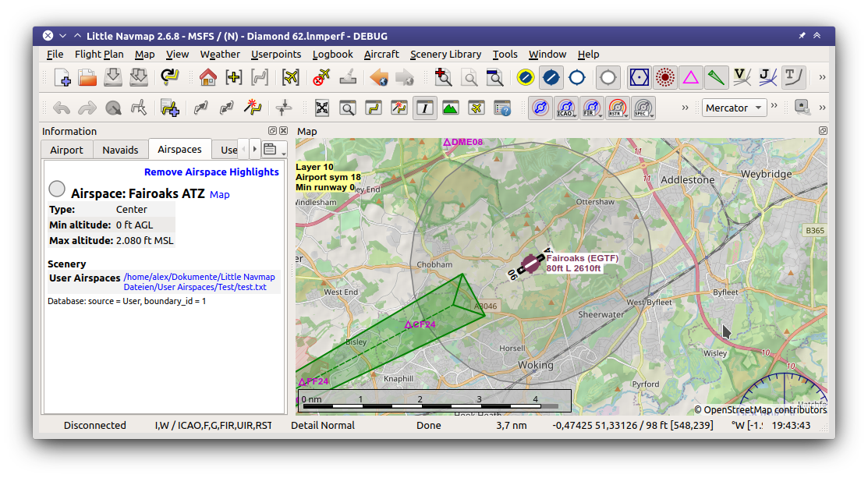Click 'Detail Normal' in status bar
Image resolution: width=868 pixels, height=478 pixels.
click(323, 426)
